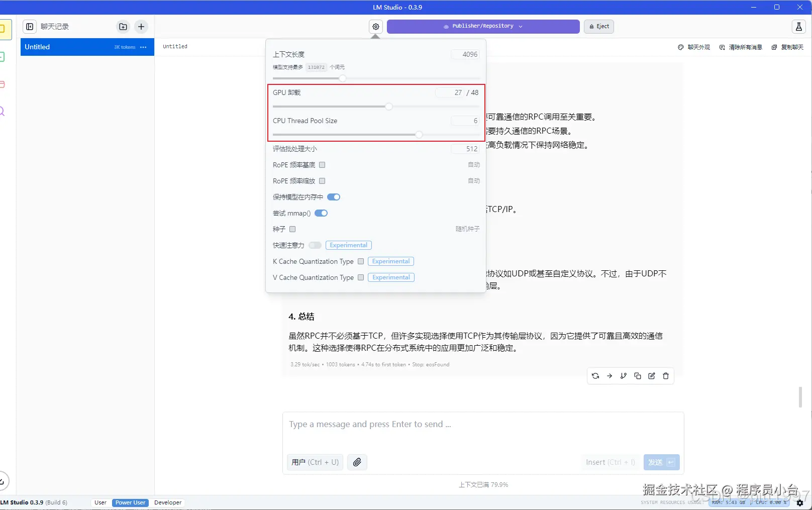The width and height of the screenshot is (812, 510).
Task: Switch to Developer mode
Action: [x=168, y=502]
